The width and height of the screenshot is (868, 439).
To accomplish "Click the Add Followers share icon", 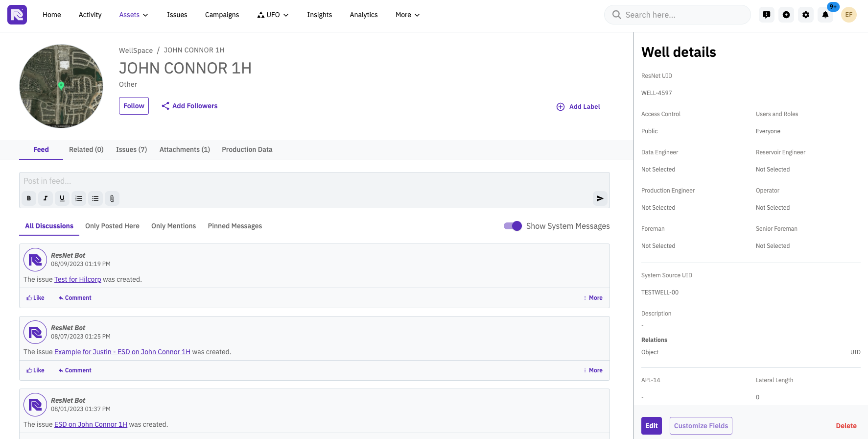I will pos(165,106).
